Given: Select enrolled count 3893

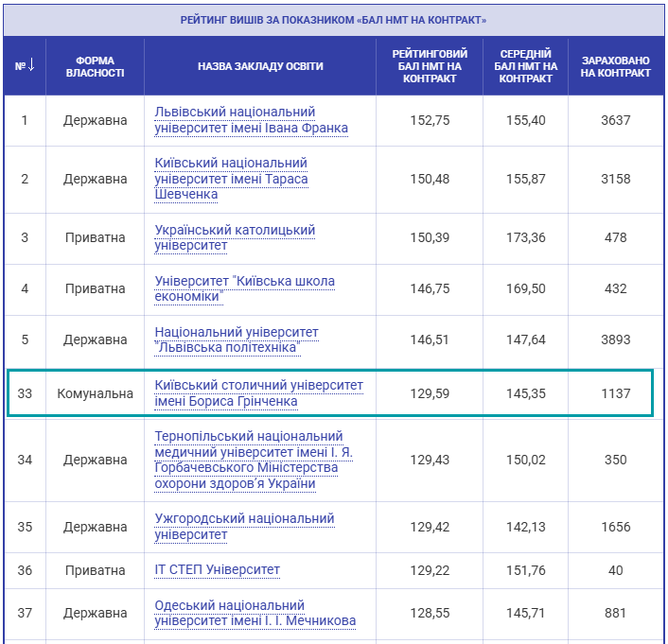Looking at the screenshot, I should click(x=615, y=339).
